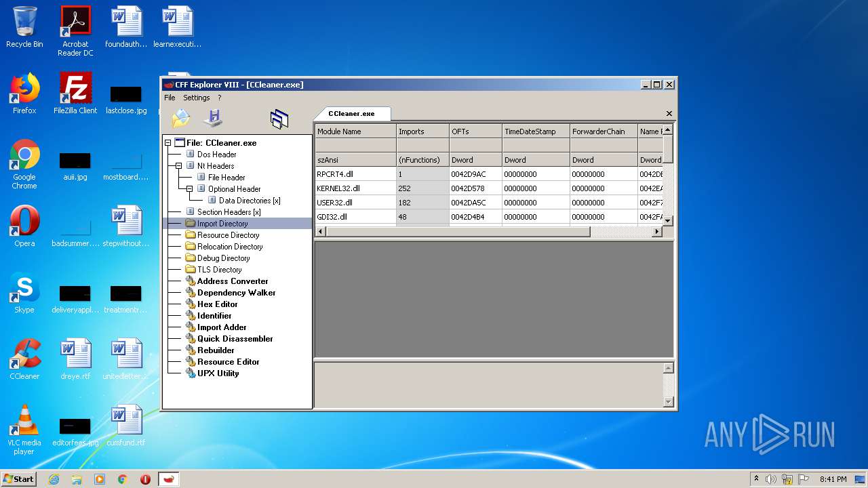Click the UPX Utility tool icon
The height and width of the screenshot is (488, 868).
(x=191, y=373)
